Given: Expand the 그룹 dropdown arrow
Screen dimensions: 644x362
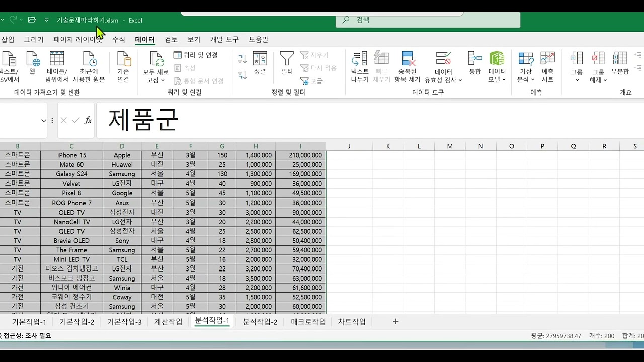Looking at the screenshot, I should point(577,80).
